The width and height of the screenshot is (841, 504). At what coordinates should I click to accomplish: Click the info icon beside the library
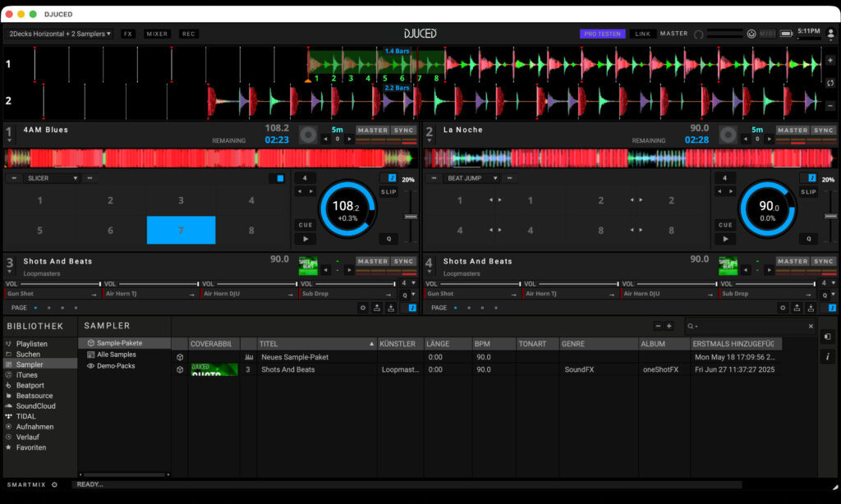(828, 356)
